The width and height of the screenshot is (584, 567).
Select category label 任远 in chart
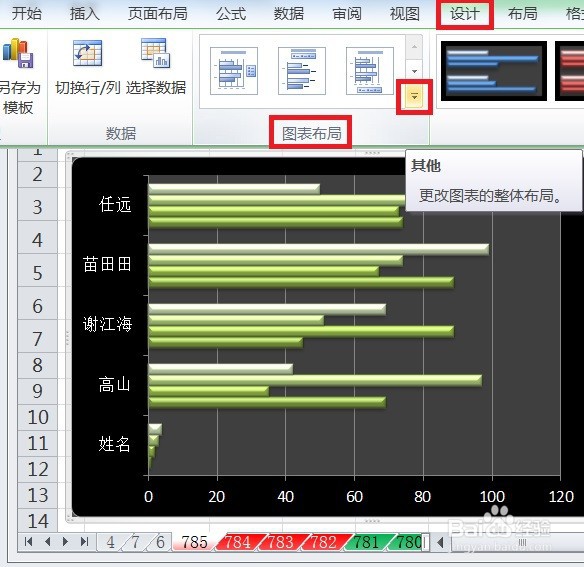(x=115, y=205)
